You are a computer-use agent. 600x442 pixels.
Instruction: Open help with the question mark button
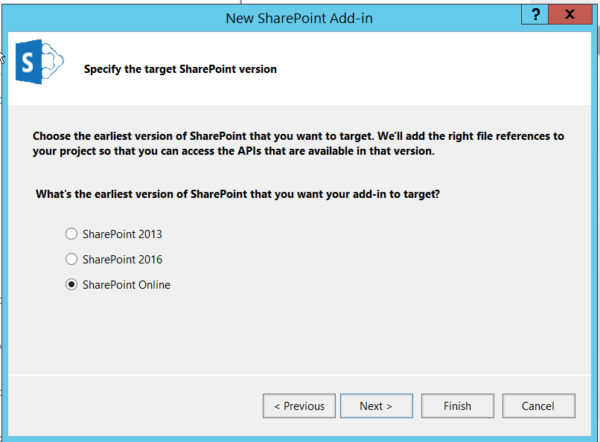click(x=537, y=14)
